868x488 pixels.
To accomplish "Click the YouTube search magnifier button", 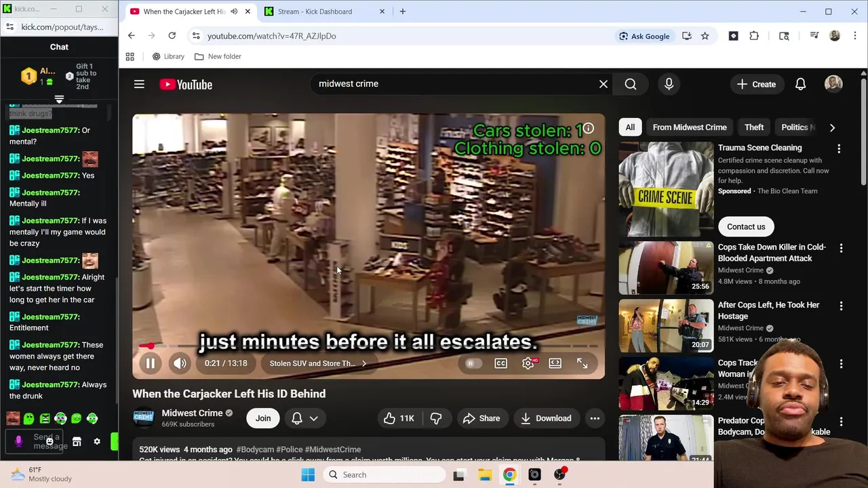I will point(631,84).
